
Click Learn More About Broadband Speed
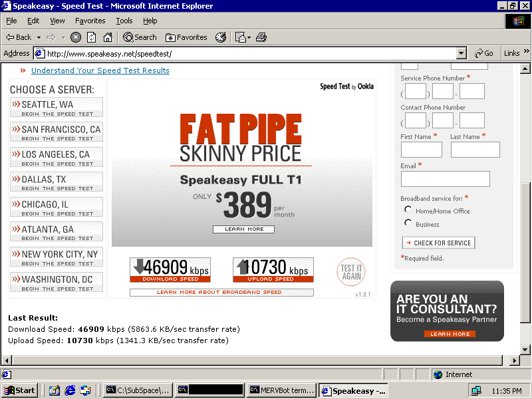(x=221, y=292)
